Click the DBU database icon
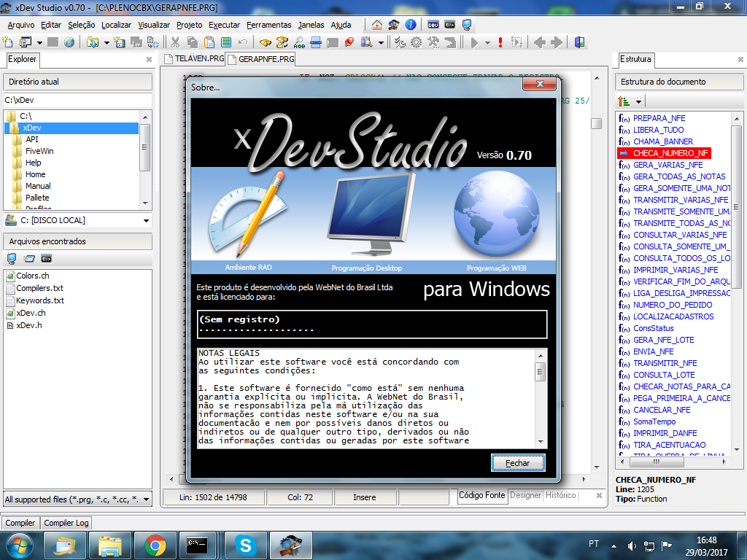 433,25
